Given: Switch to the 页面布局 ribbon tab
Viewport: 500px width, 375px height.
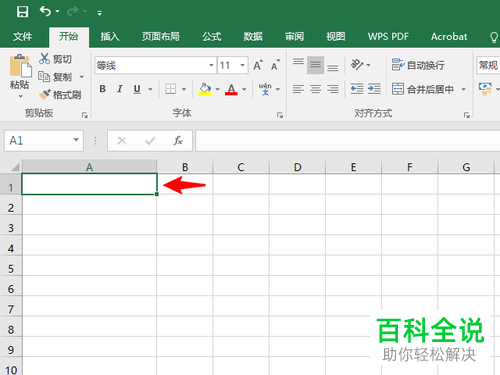Looking at the screenshot, I should (x=161, y=36).
